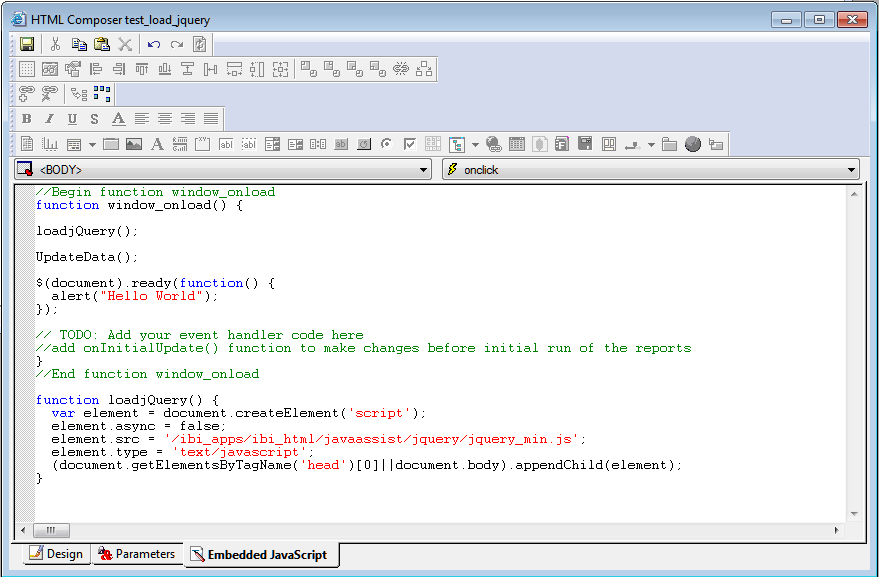The height and width of the screenshot is (577, 879).
Task: Maximize the HTML Composer window
Action: coord(818,20)
